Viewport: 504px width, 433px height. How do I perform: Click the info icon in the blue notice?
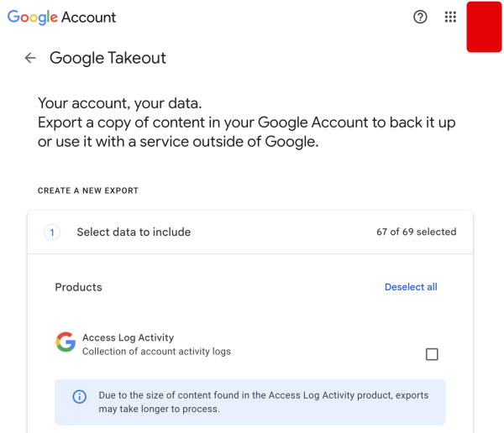80,397
